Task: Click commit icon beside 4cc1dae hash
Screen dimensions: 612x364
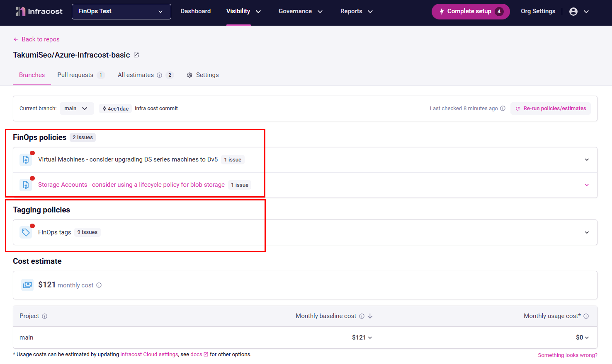Action: point(104,108)
